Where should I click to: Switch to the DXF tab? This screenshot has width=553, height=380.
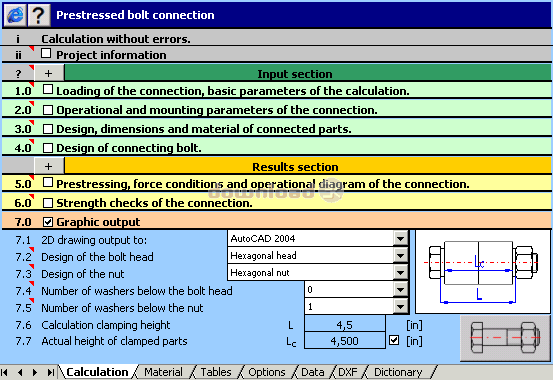[347, 372]
